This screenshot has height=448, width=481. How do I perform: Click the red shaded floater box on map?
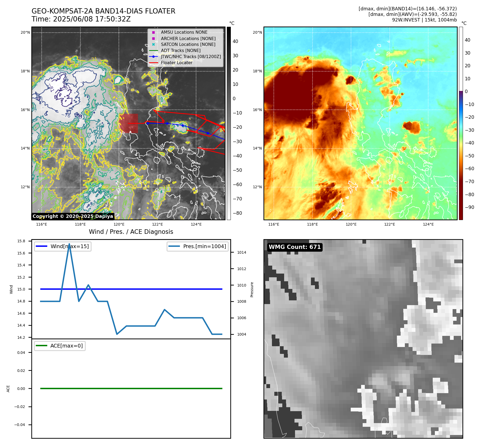coord(128,124)
